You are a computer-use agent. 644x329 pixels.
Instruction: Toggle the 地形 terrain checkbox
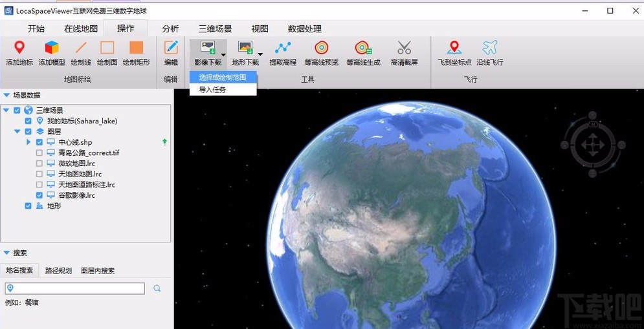(28, 206)
